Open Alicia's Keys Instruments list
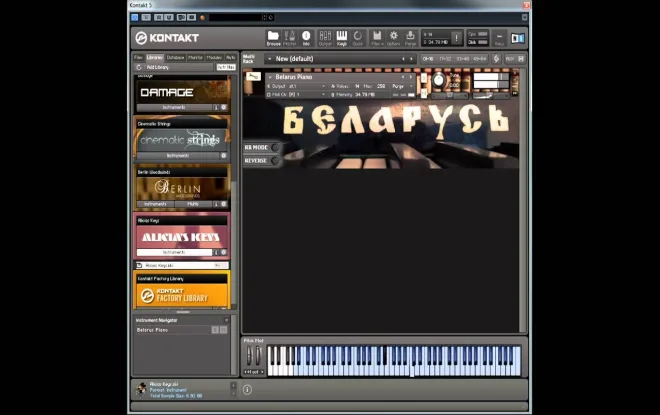Image resolution: width=660 pixels, height=415 pixels. pos(174,253)
